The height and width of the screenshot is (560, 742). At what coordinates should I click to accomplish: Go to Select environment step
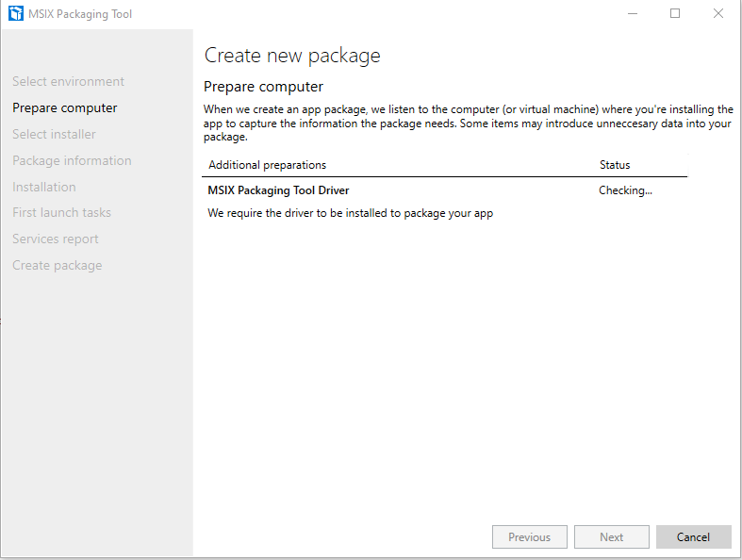[x=68, y=82]
